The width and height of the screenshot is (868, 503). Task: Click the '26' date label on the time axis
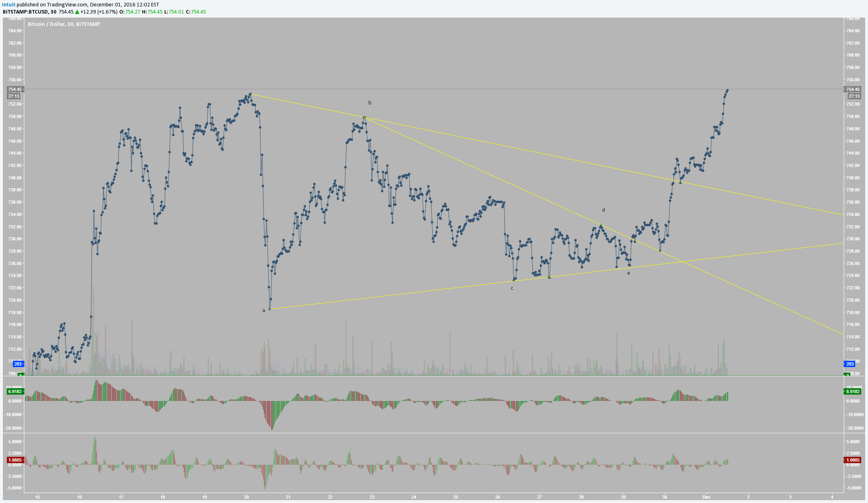[498, 497]
